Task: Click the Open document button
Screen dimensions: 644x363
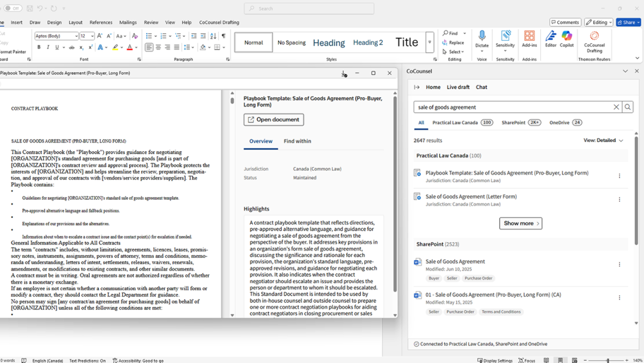Action: pyautogui.click(x=274, y=120)
